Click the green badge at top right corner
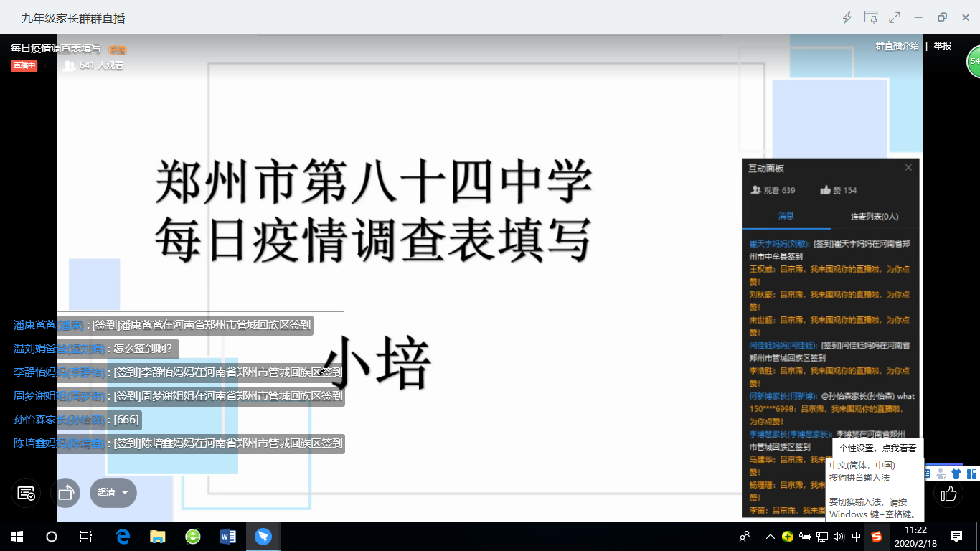This screenshot has height=551, width=980. [974, 62]
